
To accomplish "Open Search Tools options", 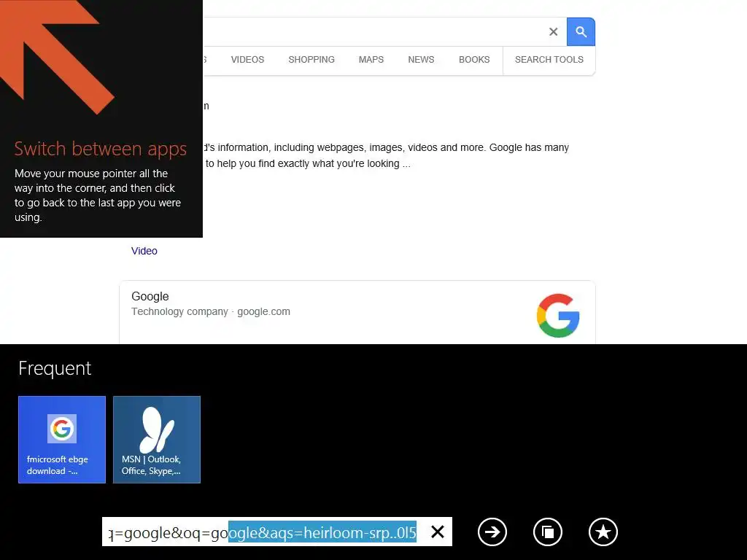I will pos(549,60).
